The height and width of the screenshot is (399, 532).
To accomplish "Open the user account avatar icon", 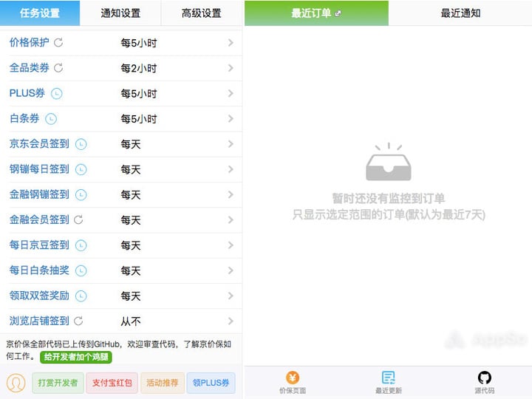I will [x=16, y=383].
